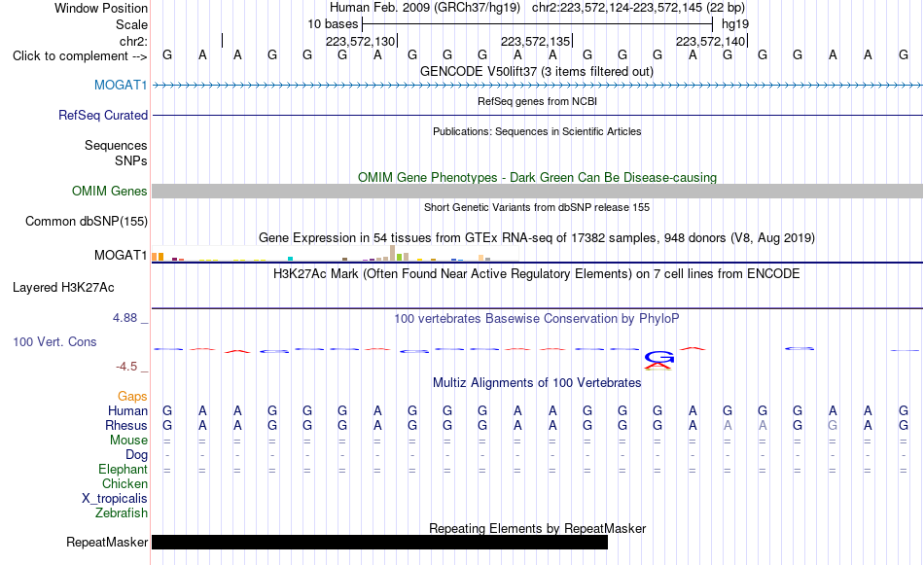Select the X_tropicalis species row label
This screenshot has width=924, height=565.
[115, 499]
